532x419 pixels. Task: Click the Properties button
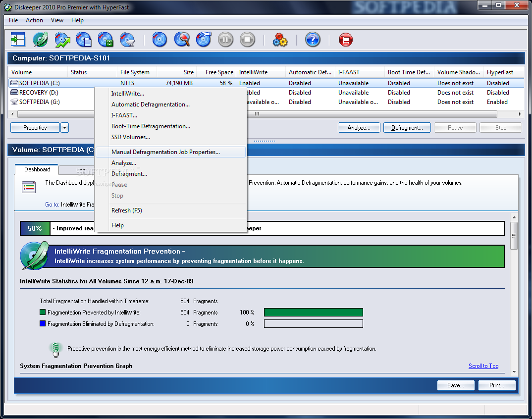(35, 128)
